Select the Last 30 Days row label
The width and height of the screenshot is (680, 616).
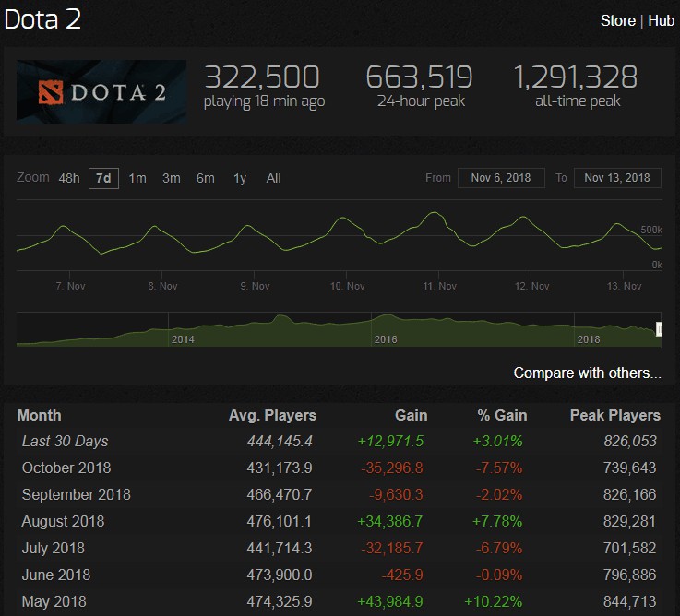[66, 442]
